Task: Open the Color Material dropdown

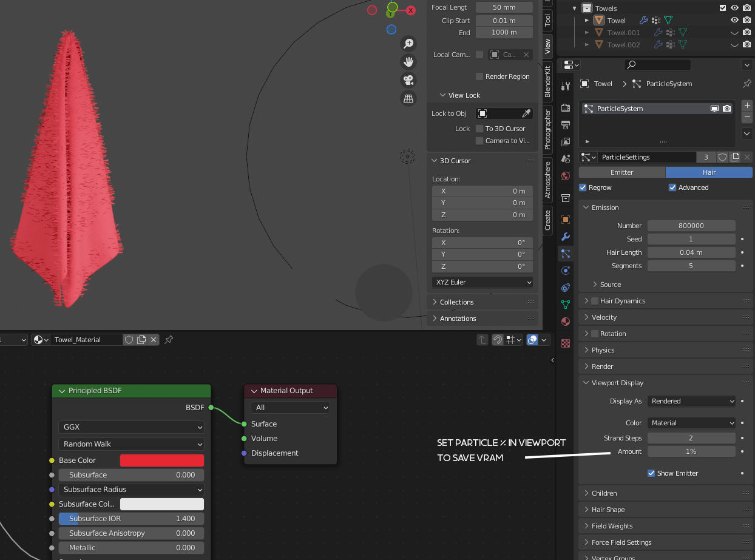Action: [692, 423]
